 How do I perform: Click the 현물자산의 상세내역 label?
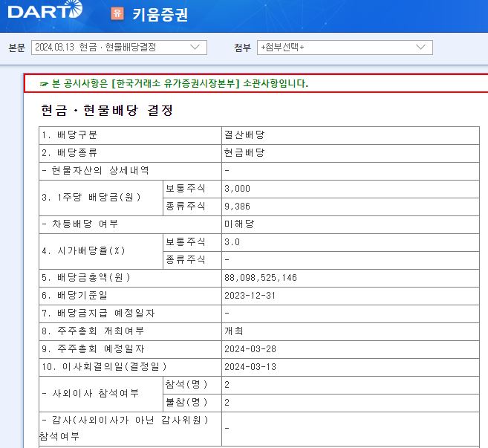tap(95, 171)
